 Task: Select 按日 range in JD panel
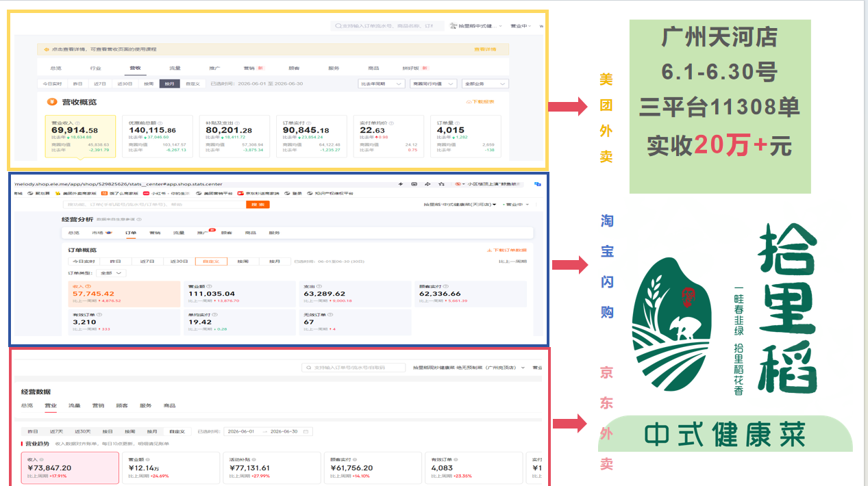(x=107, y=432)
